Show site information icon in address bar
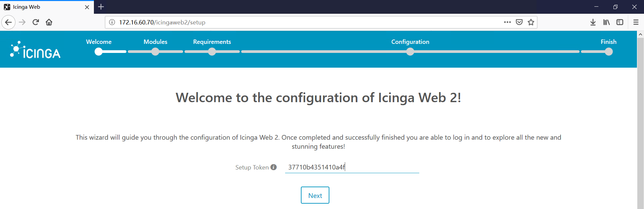This screenshot has height=209, width=644. [112, 22]
